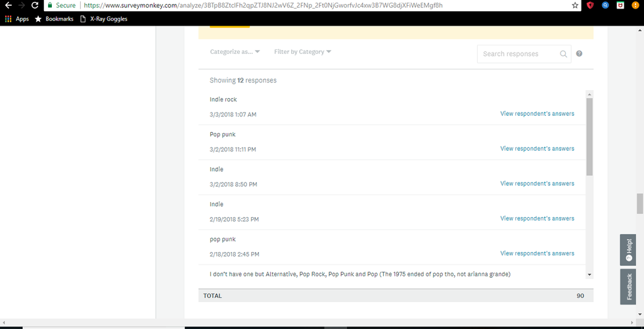Open the side Help! tab
Image resolution: width=644 pixels, height=329 pixels.
point(628,250)
